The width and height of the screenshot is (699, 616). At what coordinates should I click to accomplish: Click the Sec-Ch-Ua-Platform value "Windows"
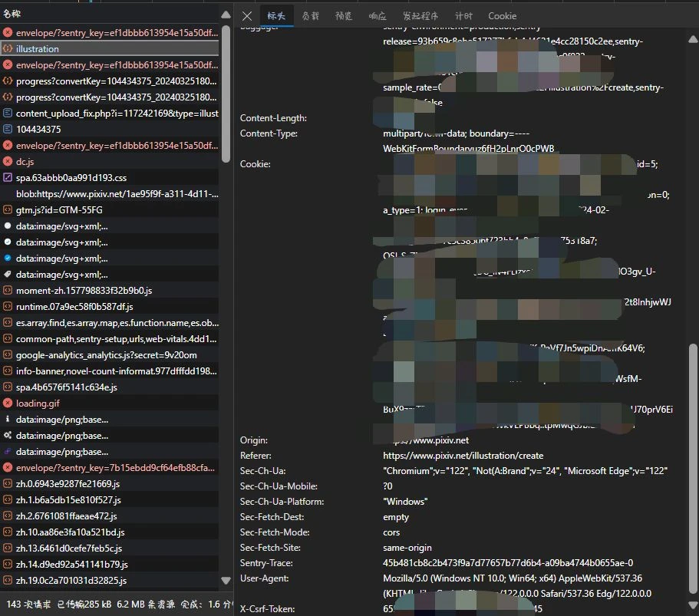pyautogui.click(x=405, y=502)
